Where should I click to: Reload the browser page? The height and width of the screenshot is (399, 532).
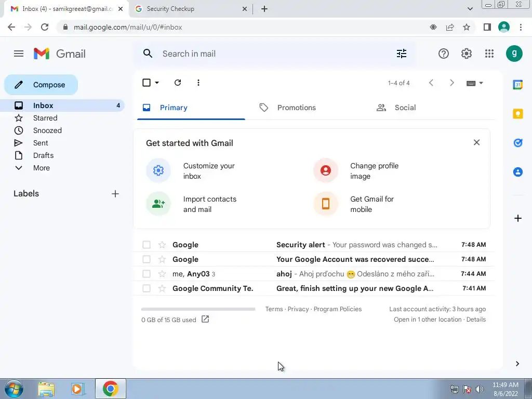[45, 27]
